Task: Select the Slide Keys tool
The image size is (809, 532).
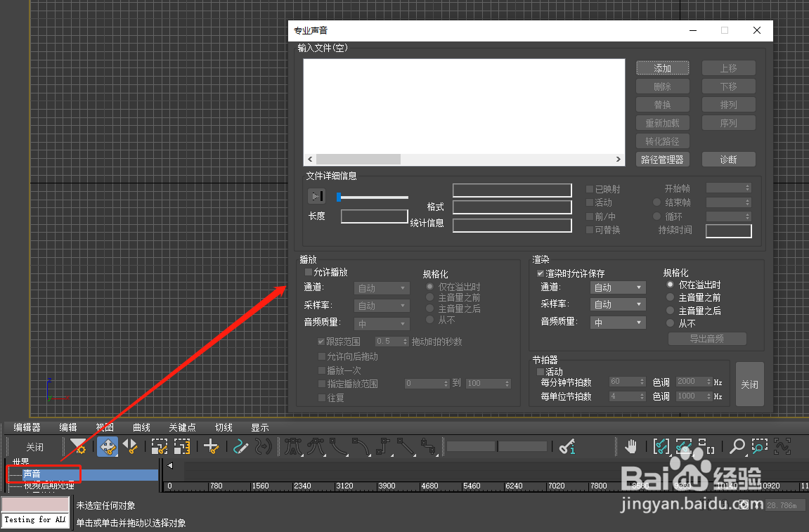Action: [130, 446]
